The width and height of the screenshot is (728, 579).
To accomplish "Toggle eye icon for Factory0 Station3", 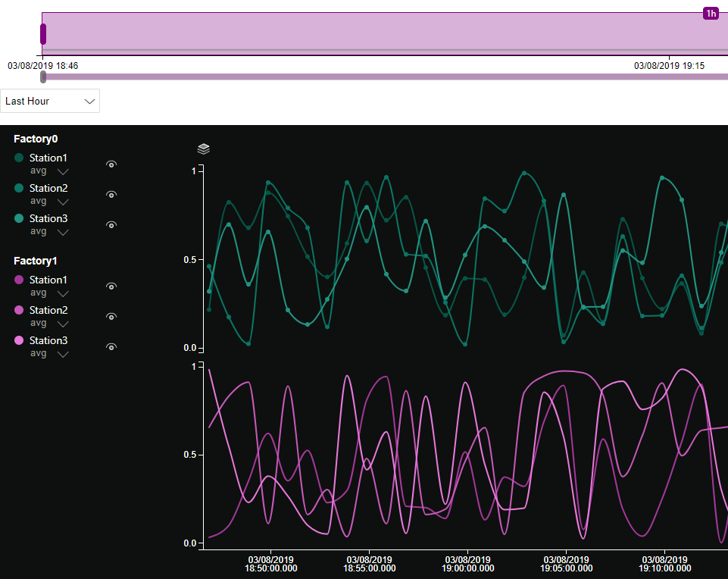I will click(x=111, y=225).
